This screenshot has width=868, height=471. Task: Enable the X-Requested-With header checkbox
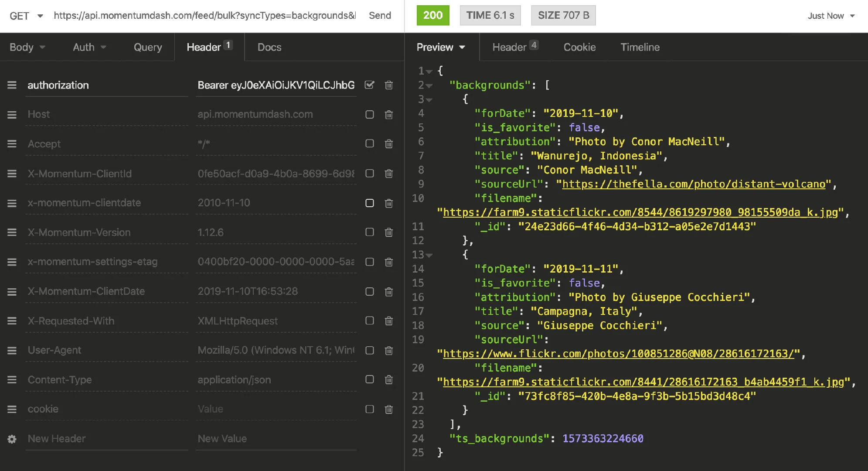tap(370, 321)
